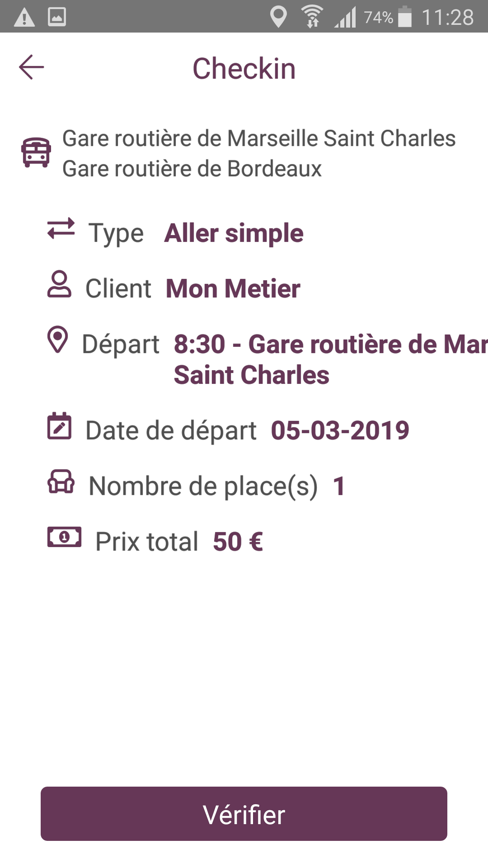
Task: Tap the client person icon
Action: click(59, 284)
